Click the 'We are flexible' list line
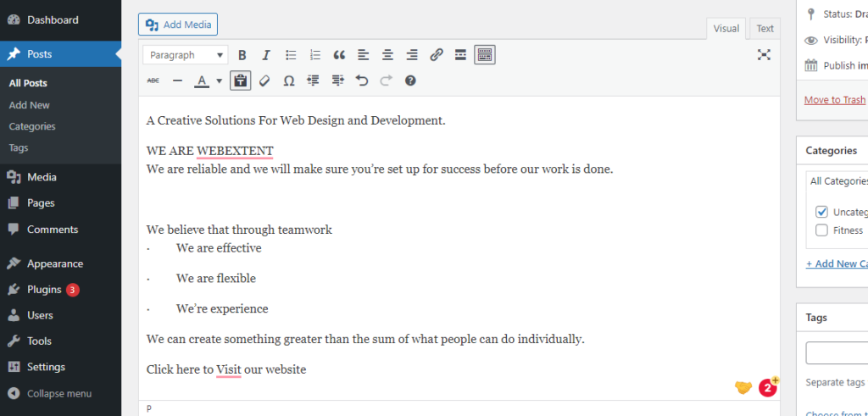This screenshot has height=416, width=868. 216,278
